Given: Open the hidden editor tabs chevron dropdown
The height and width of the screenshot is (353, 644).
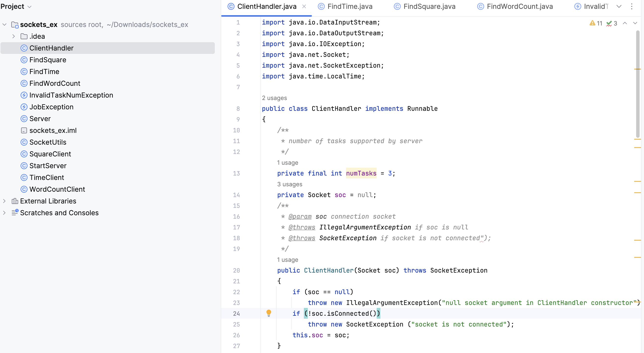Looking at the screenshot, I should point(619,6).
